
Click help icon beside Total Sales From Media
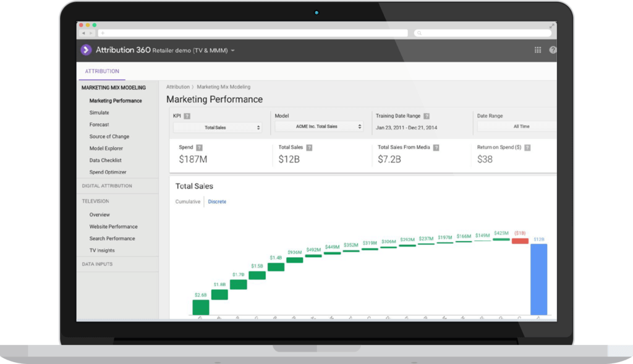(x=436, y=148)
